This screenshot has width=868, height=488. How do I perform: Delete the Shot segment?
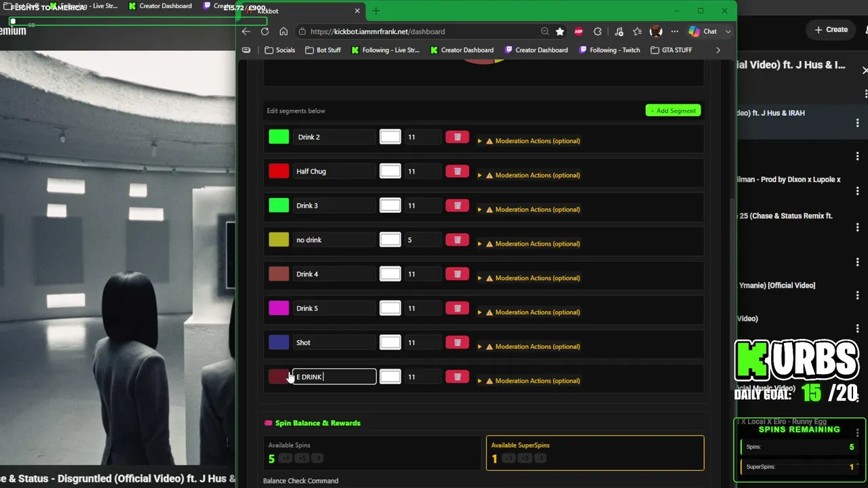click(x=457, y=342)
